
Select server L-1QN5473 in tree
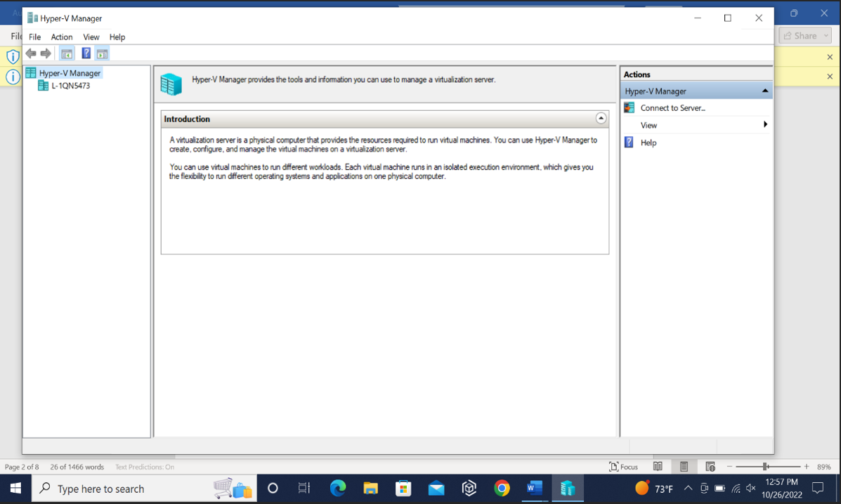tap(71, 86)
